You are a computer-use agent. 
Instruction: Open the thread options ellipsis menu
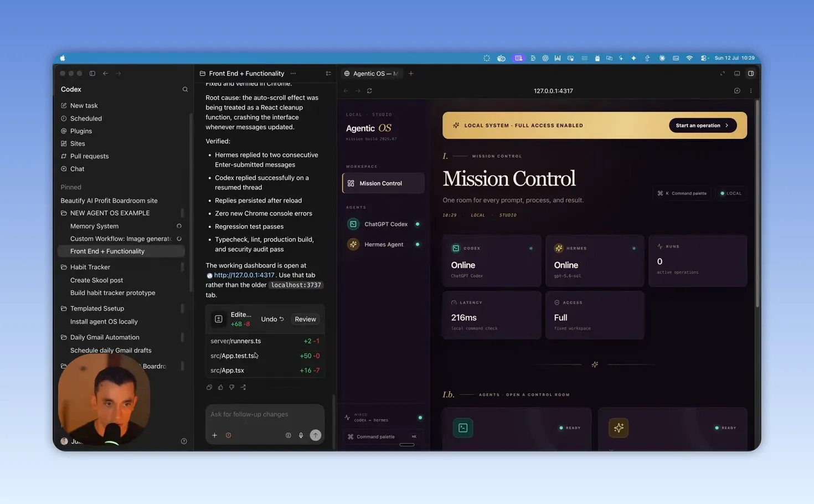tap(293, 73)
